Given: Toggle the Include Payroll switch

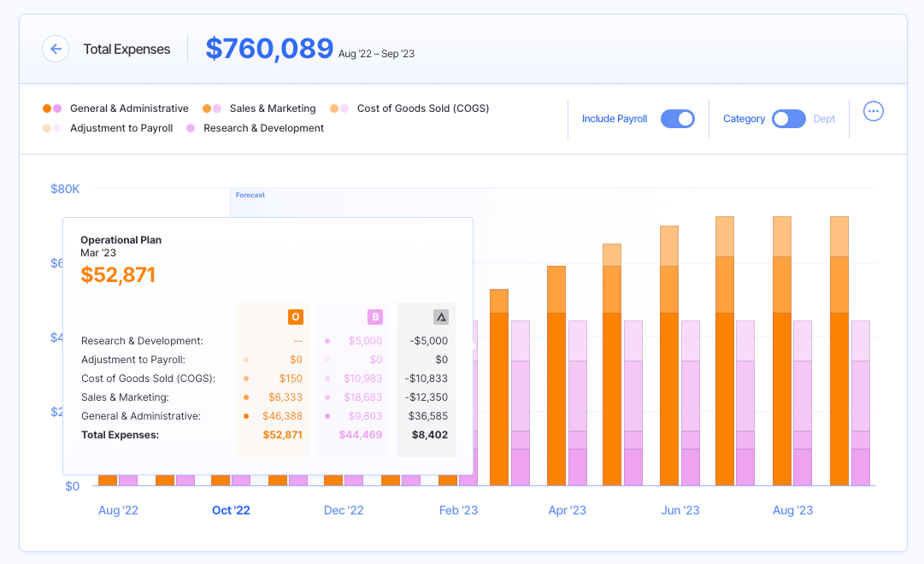Looking at the screenshot, I should click(x=677, y=119).
